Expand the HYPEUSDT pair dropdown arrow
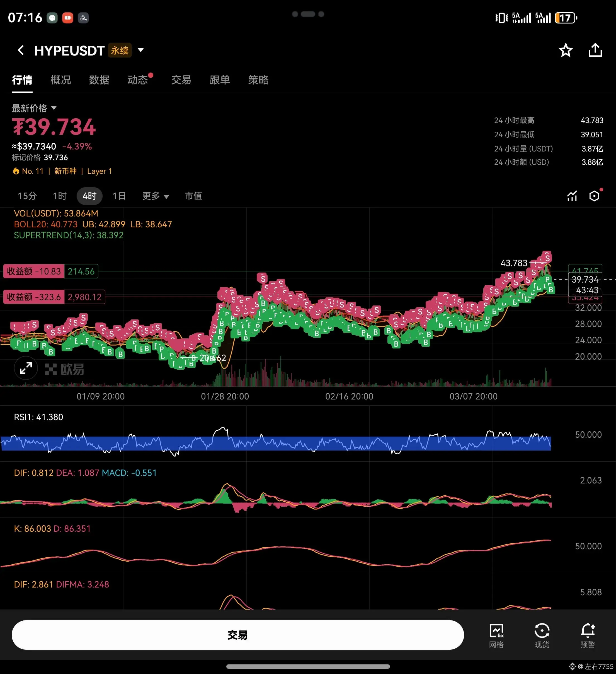The height and width of the screenshot is (674, 616). tap(141, 50)
